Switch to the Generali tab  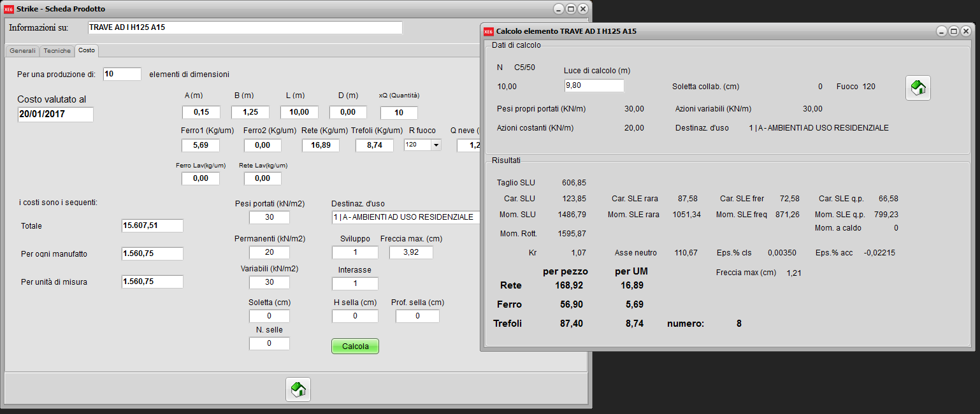tap(22, 50)
